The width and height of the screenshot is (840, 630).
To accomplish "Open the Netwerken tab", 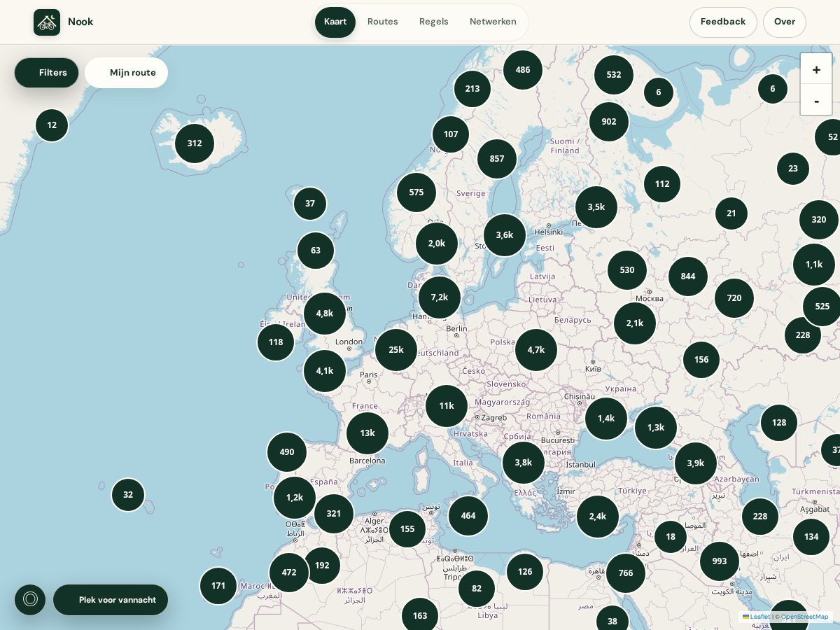I will tap(493, 22).
